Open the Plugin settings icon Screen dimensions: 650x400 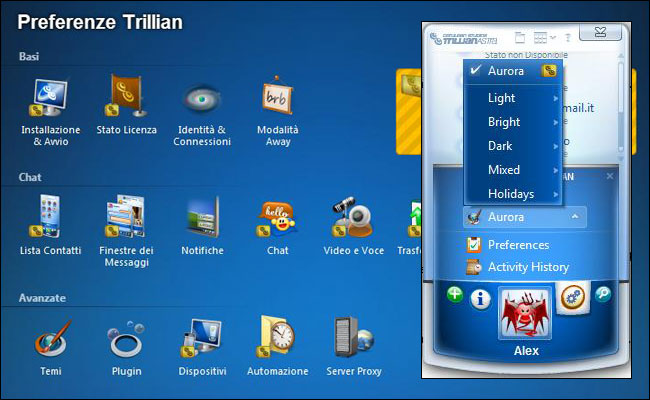click(126, 340)
